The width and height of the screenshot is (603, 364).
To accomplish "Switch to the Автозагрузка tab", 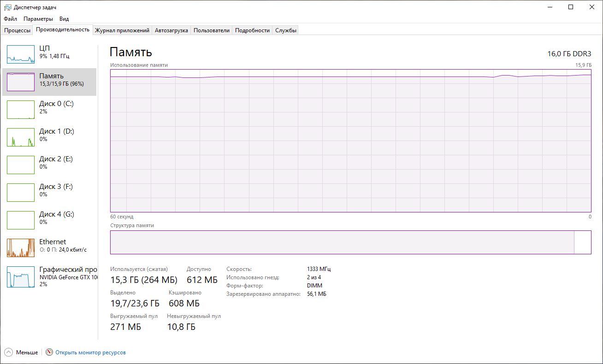I will coord(171,30).
